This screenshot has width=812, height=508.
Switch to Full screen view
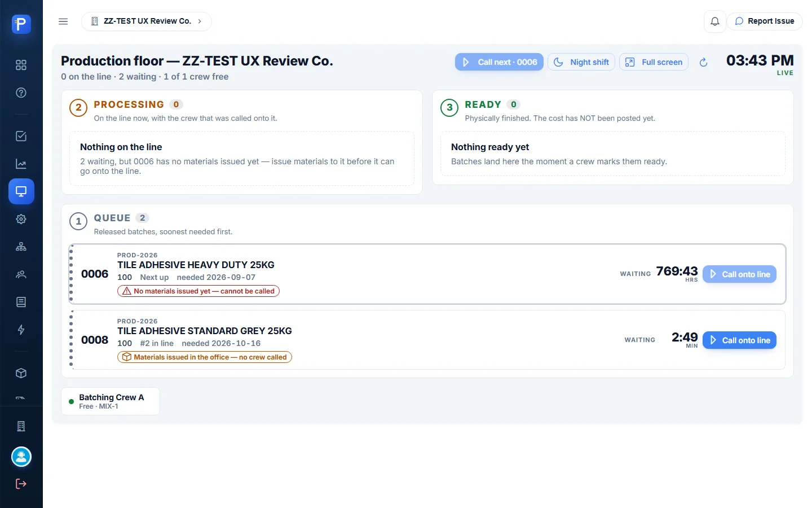pos(654,62)
